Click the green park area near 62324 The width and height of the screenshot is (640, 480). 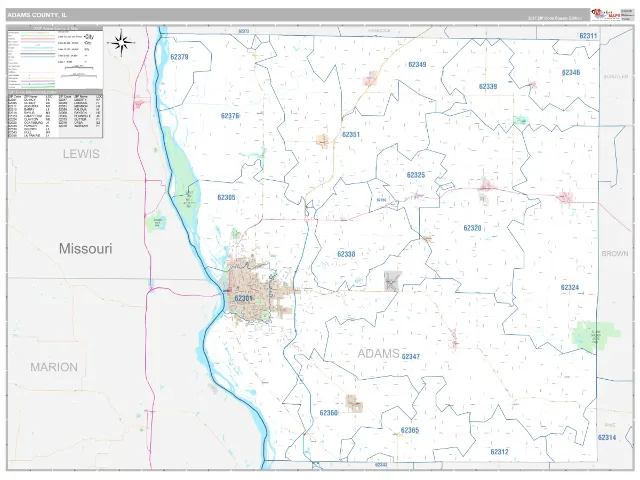[x=595, y=336]
